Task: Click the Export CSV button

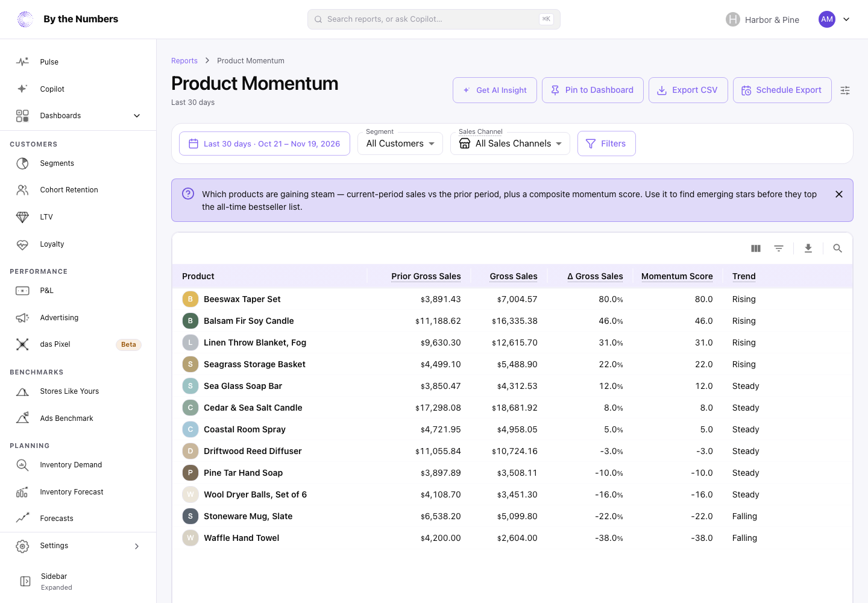Action: tap(688, 90)
